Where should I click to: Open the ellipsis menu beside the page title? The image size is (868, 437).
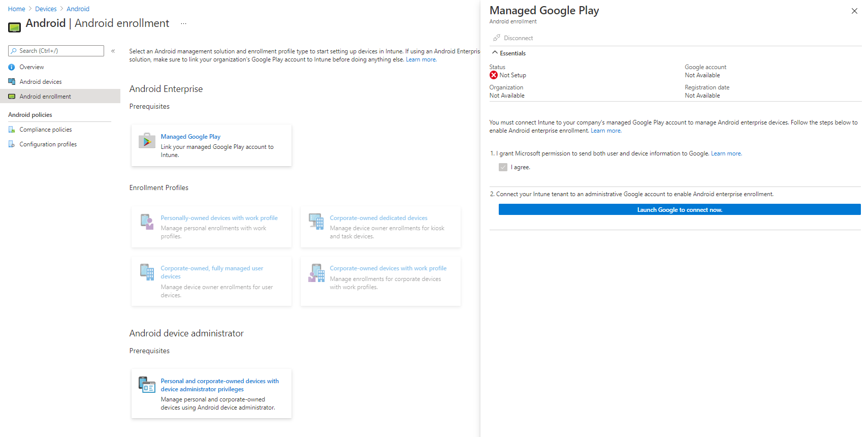pos(183,23)
